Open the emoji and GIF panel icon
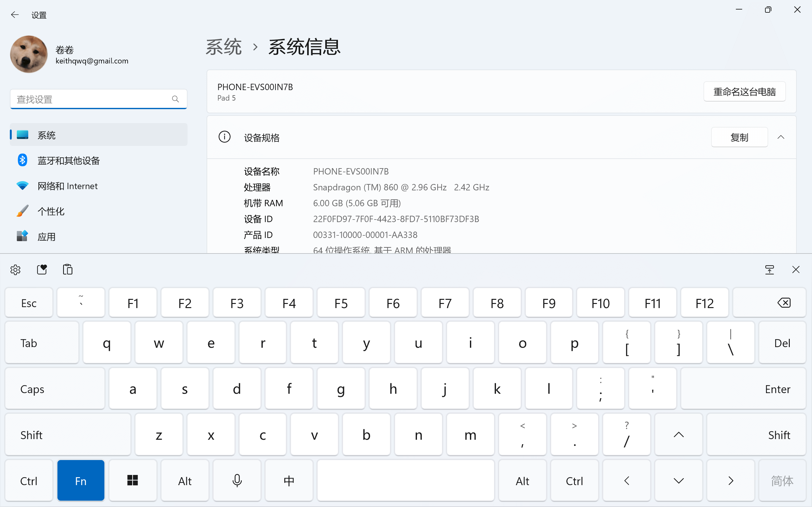 pos(42,270)
